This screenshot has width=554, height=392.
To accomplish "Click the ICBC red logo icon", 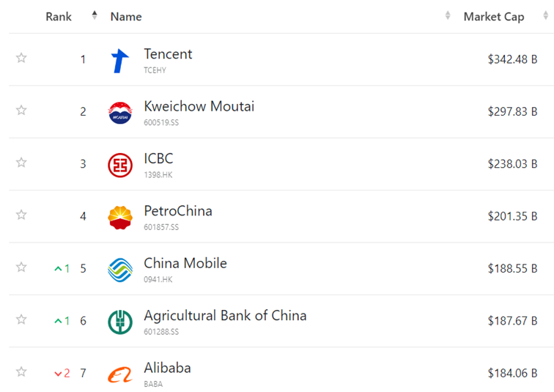I will [x=120, y=166].
